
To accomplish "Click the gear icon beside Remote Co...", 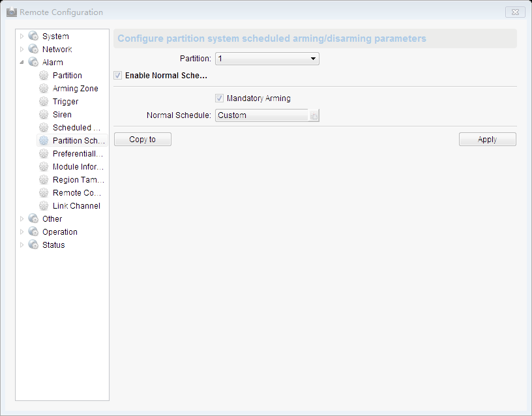I will [x=44, y=192].
